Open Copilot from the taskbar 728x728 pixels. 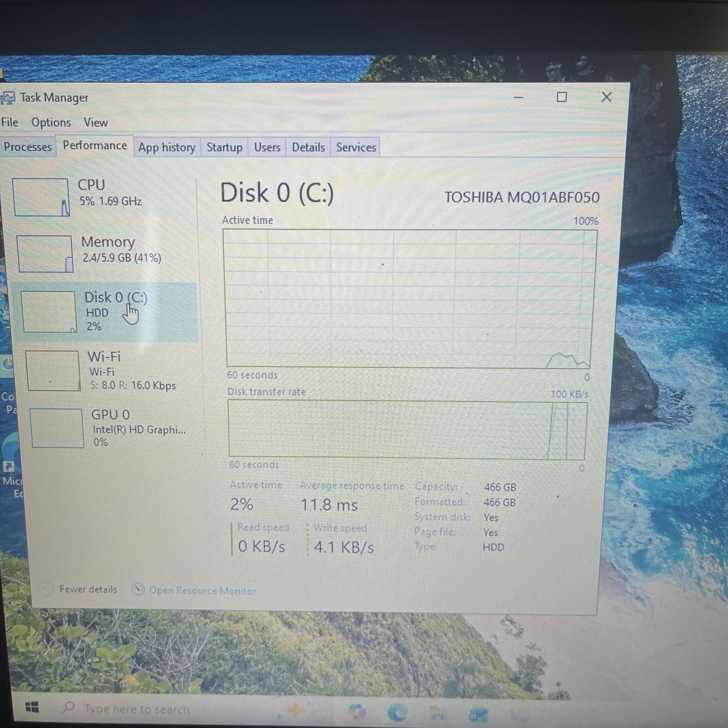click(x=358, y=711)
